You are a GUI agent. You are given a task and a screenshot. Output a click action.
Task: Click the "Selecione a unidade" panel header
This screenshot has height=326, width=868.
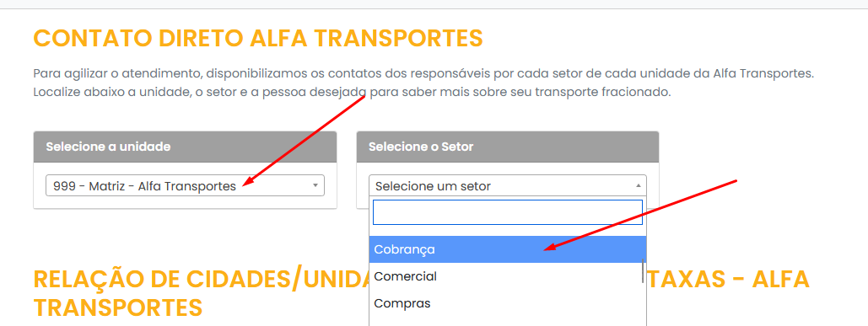click(x=185, y=147)
